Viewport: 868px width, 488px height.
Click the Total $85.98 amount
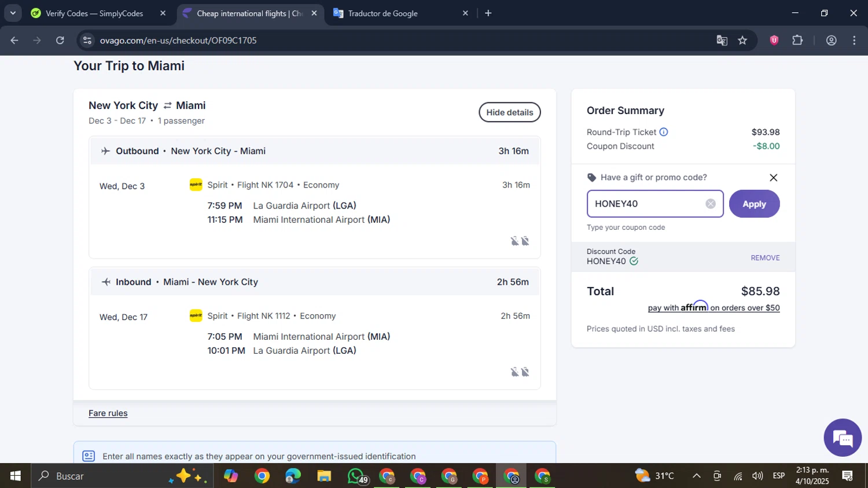coord(760,291)
